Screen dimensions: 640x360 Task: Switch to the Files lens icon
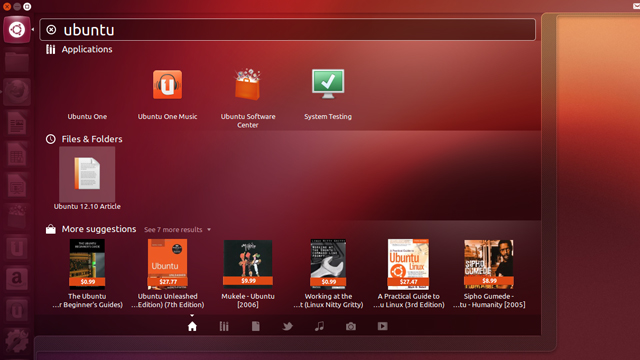[256, 326]
